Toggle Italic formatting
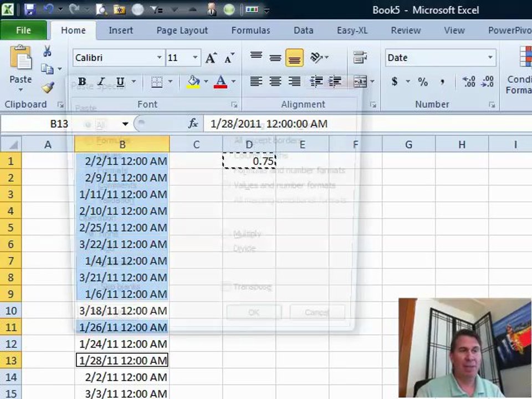This screenshot has height=399, width=532. (x=101, y=82)
